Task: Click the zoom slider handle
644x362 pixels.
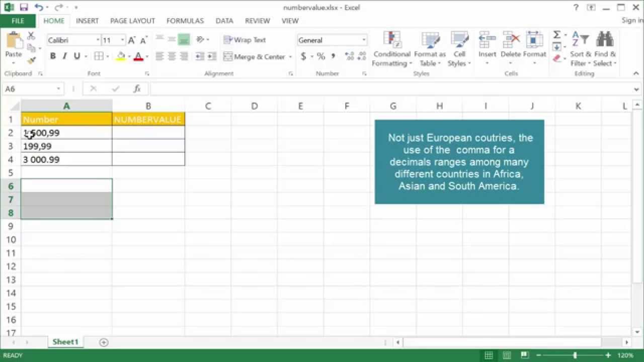Action: tap(575, 355)
